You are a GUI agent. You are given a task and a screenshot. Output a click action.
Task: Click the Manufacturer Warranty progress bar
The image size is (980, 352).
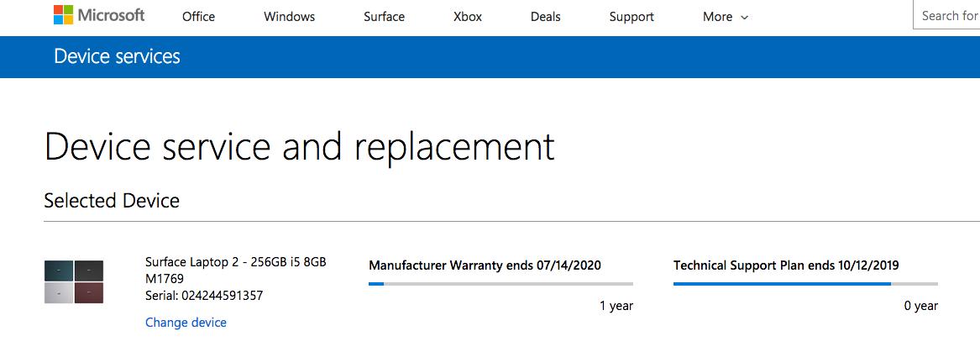pos(500,284)
